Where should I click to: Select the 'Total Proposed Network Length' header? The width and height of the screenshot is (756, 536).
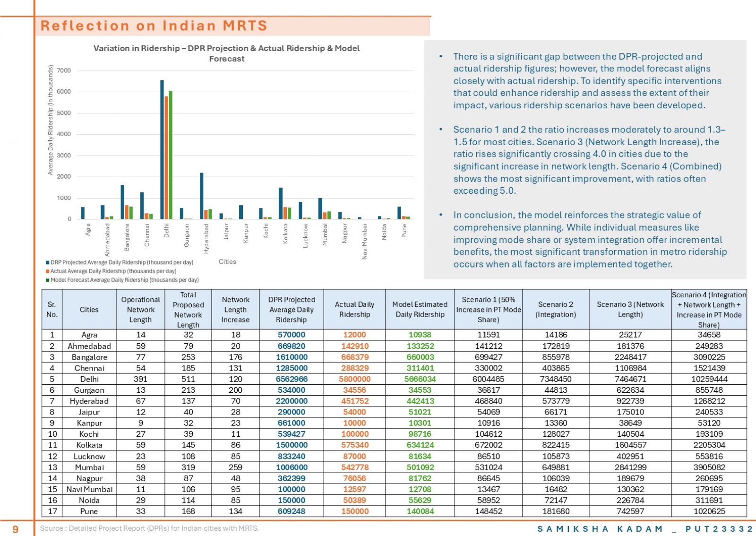point(188,310)
